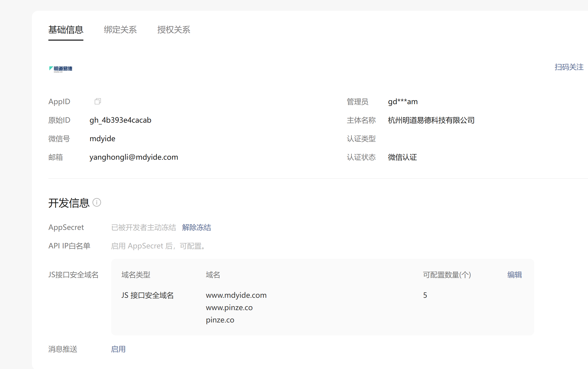Click the WeChat ID mdyide
This screenshot has height=369, width=588.
click(x=102, y=139)
